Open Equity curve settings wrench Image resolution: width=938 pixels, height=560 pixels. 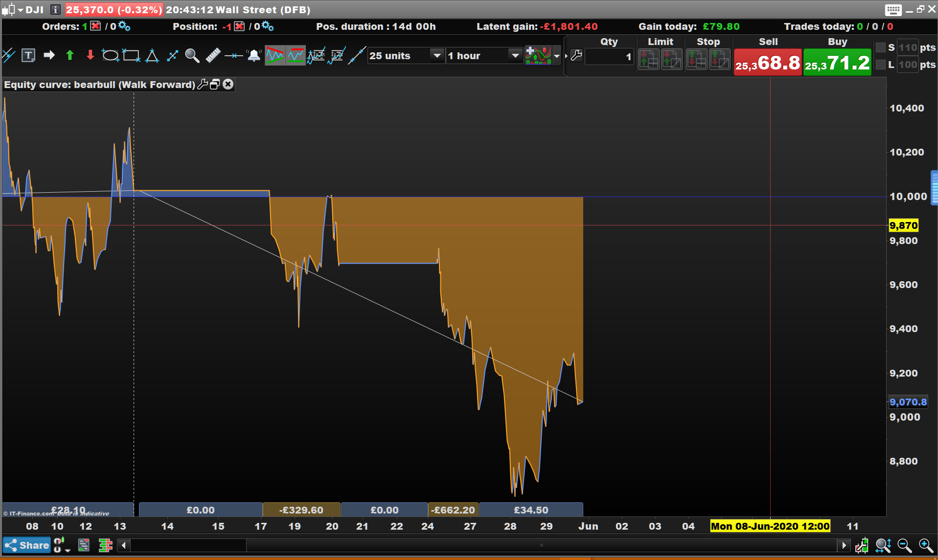pyautogui.click(x=203, y=84)
